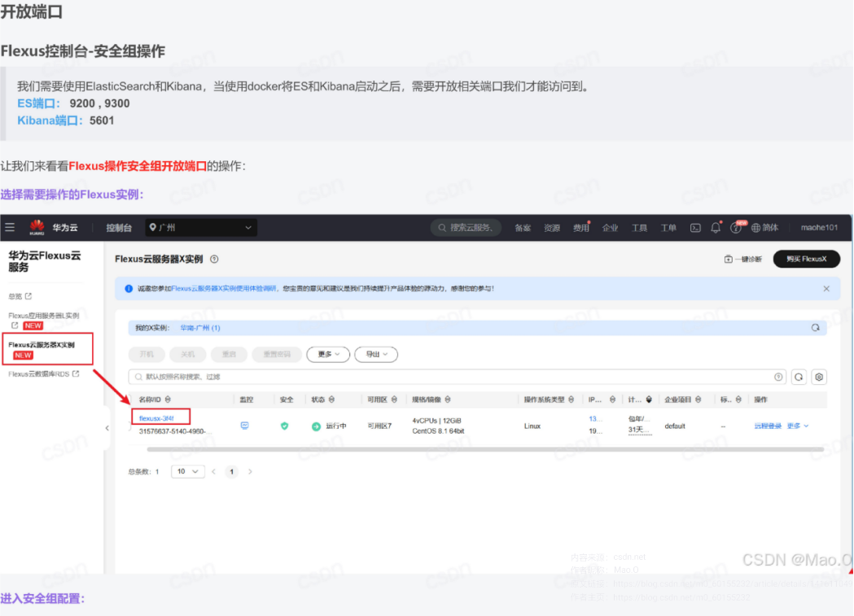The width and height of the screenshot is (854, 616).
Task: Open Flexus云数据库RDS in the sidebar
Action: [39, 374]
